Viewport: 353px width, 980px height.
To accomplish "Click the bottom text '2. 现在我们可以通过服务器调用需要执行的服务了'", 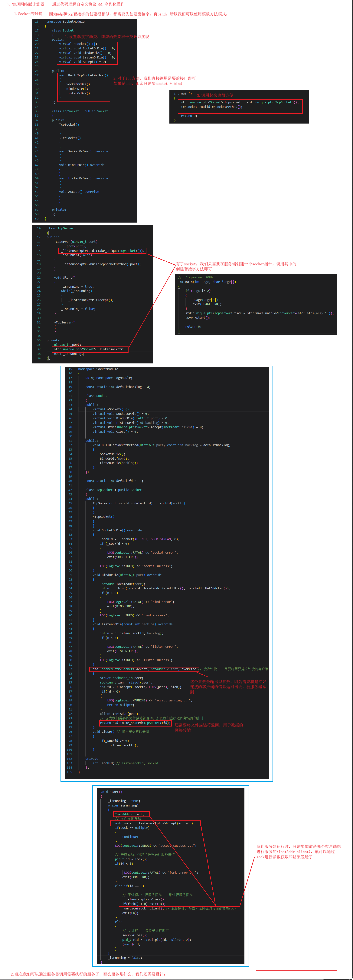I will (x=88, y=974).
